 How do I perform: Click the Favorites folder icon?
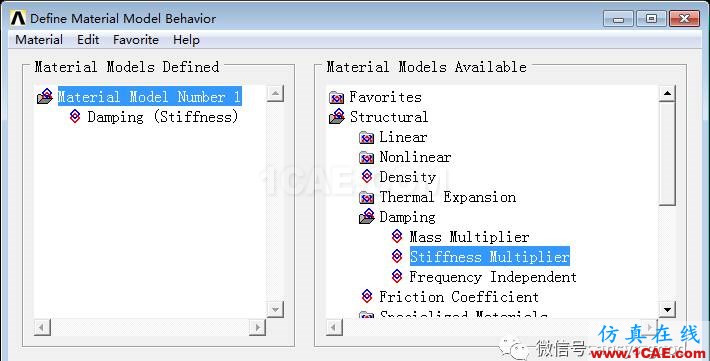(x=336, y=97)
